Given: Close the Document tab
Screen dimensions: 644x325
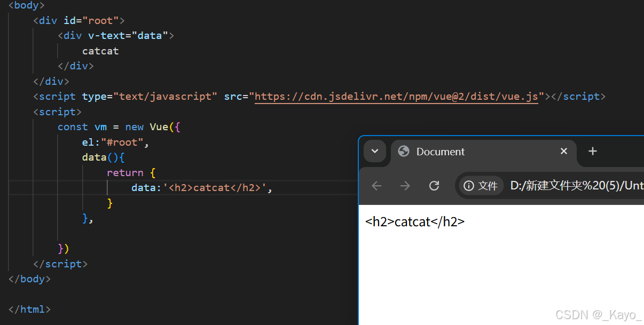Looking at the screenshot, I should (x=563, y=152).
